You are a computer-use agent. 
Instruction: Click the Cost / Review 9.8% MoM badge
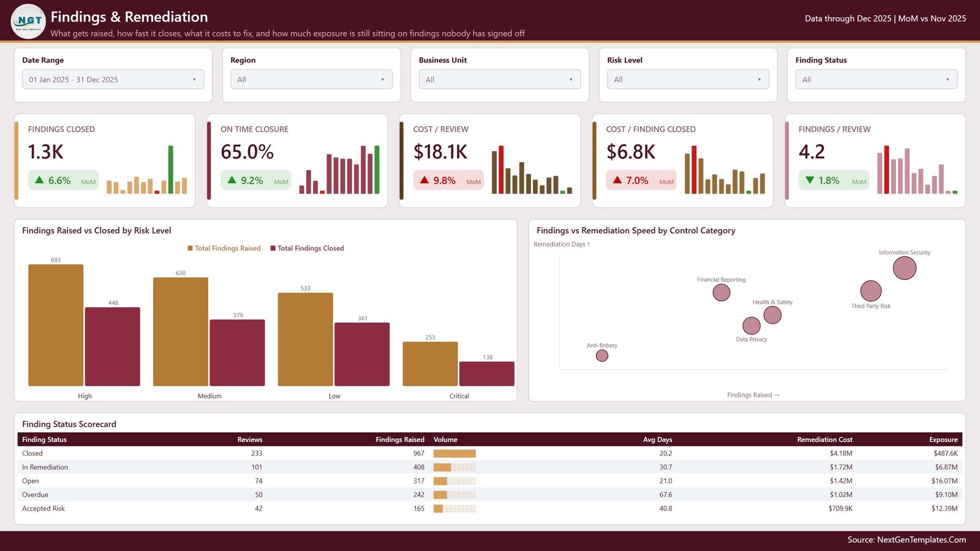click(x=448, y=180)
